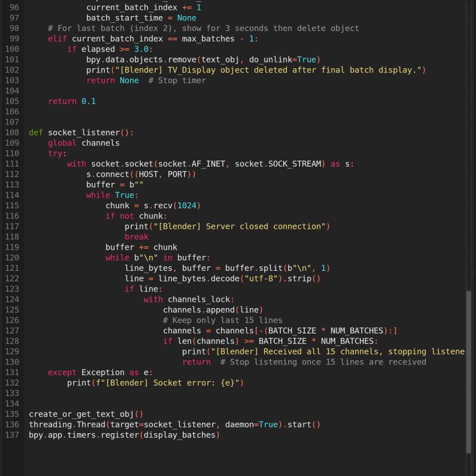Click 'line_bytes, buffer = buffer.split' line

(x=227, y=268)
